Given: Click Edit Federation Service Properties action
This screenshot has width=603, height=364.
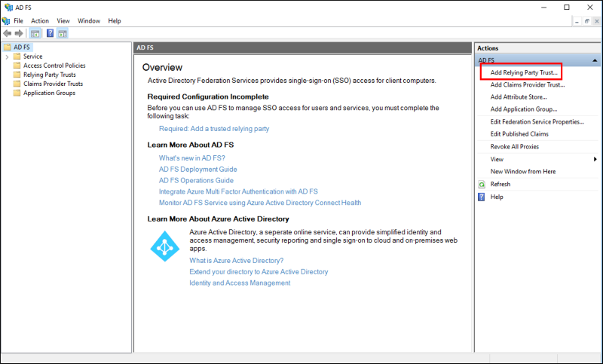Looking at the screenshot, I should point(537,121).
